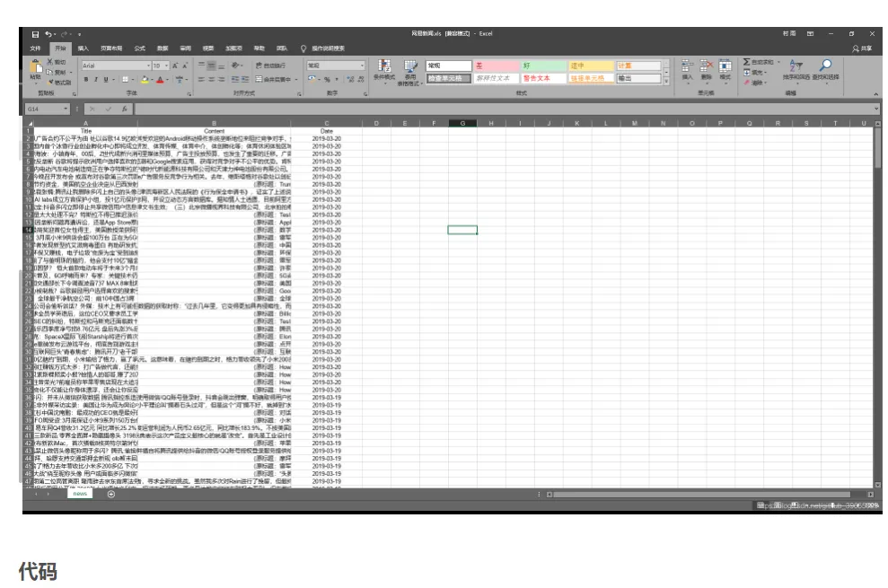Apply the Bad red cell style
The image size is (888, 588).
click(497, 66)
